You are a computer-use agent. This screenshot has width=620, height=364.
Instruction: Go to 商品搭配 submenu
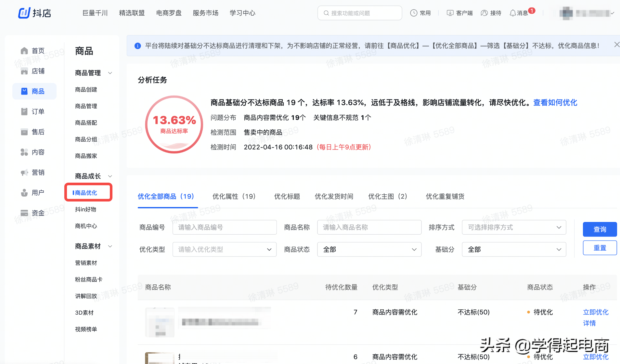[86, 123]
